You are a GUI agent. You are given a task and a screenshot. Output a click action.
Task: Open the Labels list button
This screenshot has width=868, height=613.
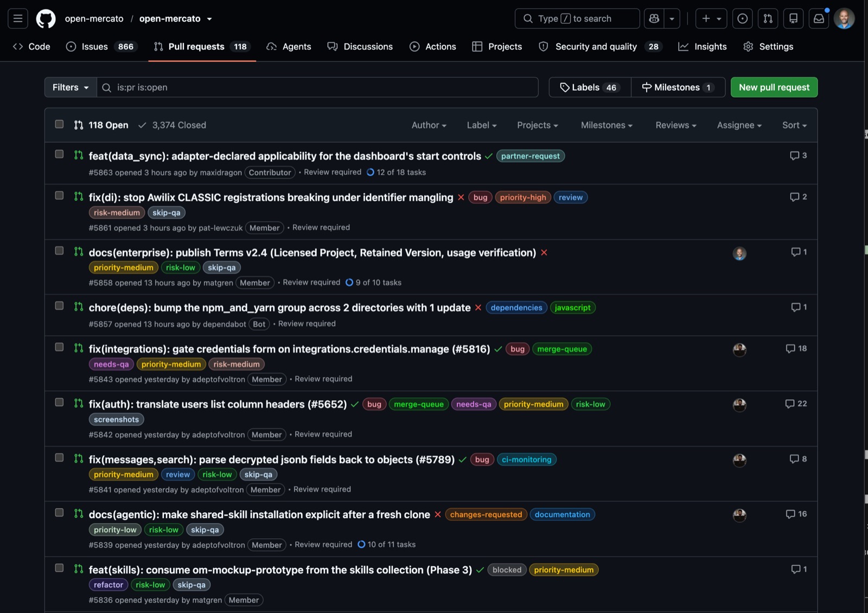click(590, 87)
